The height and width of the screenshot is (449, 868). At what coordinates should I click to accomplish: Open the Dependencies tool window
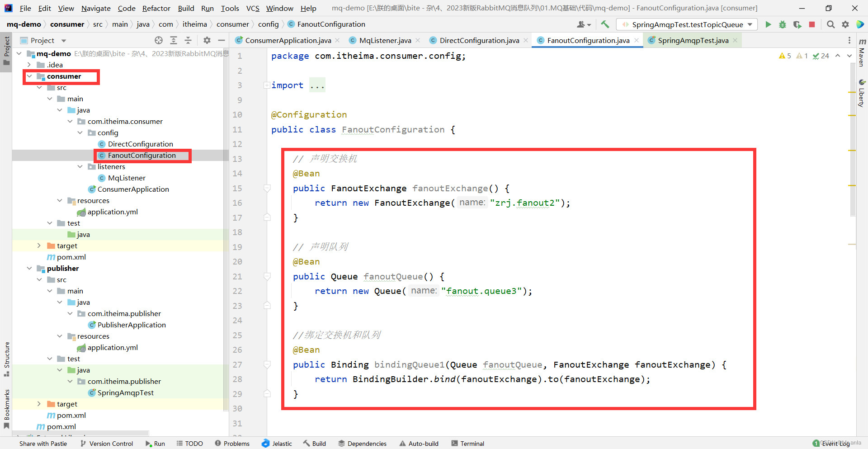pos(363,444)
